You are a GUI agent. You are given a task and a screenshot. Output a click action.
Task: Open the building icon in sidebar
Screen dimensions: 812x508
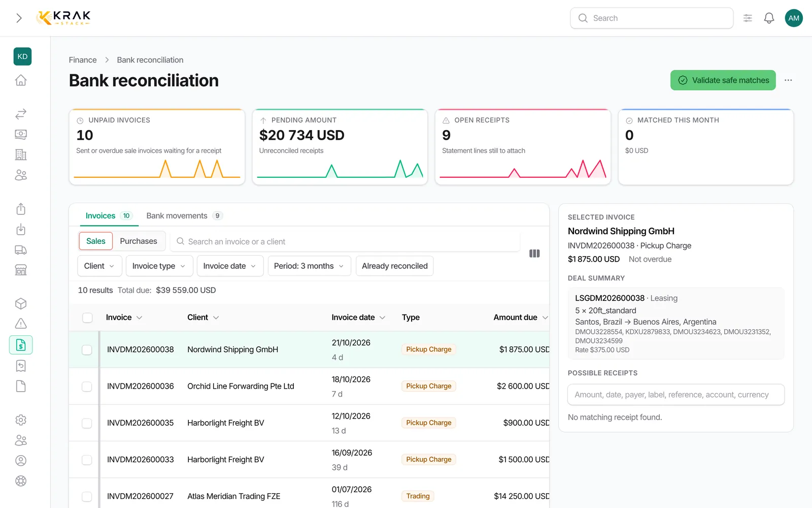21,154
